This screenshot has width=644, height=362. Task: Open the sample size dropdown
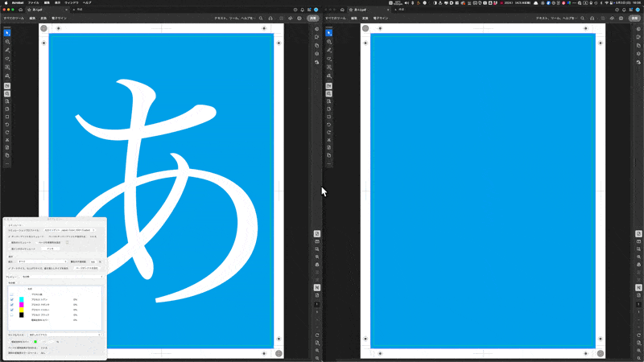click(64, 335)
